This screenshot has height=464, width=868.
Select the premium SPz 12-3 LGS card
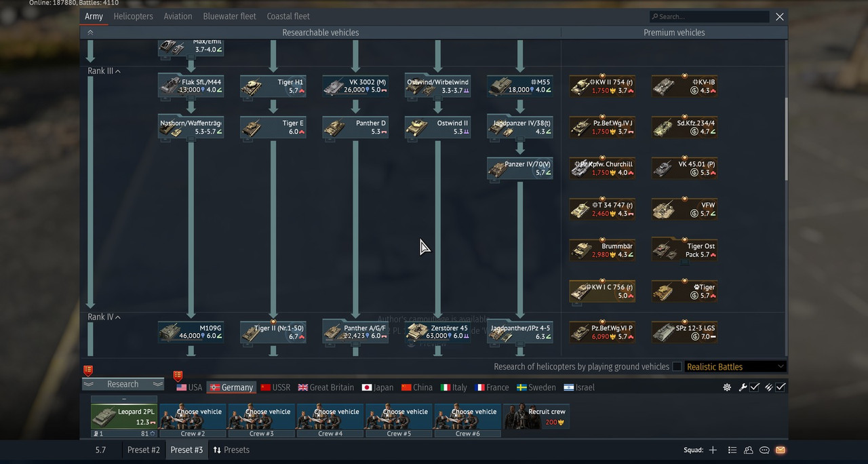pyautogui.click(x=684, y=332)
